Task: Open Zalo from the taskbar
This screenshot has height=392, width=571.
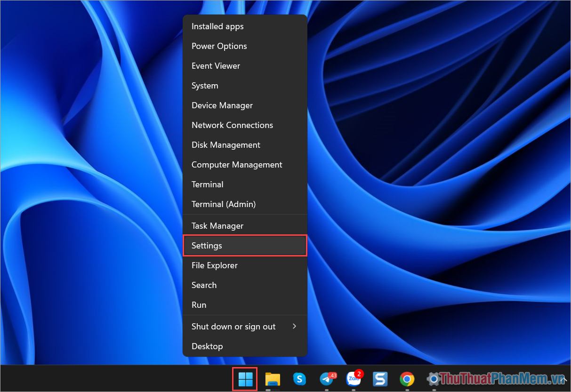Action: pyautogui.click(x=354, y=380)
